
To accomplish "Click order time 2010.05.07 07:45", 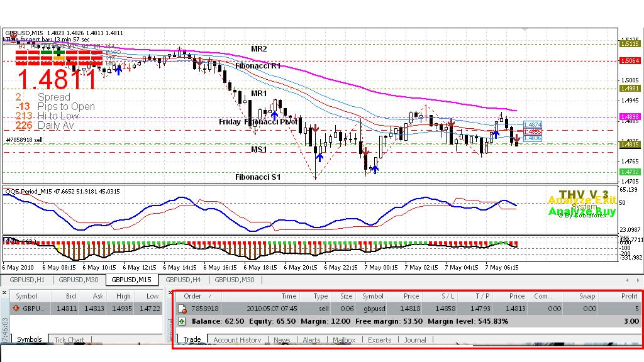I will coord(272,309).
